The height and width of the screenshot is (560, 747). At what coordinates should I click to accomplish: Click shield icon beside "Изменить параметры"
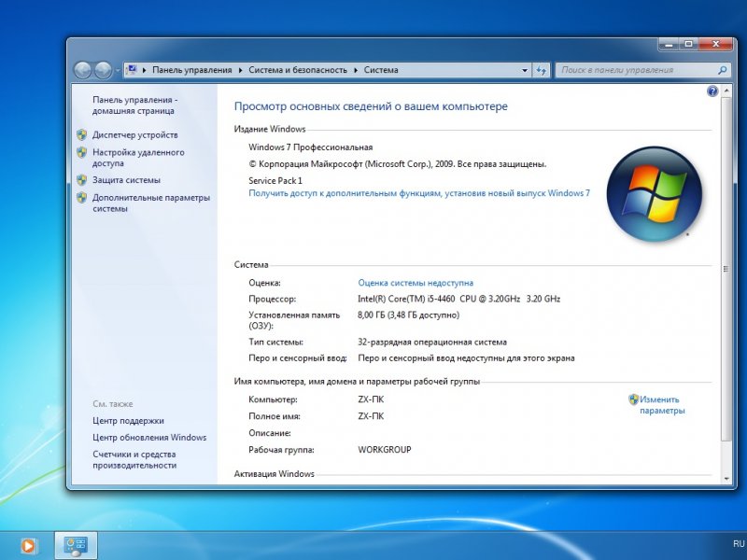tap(634, 399)
